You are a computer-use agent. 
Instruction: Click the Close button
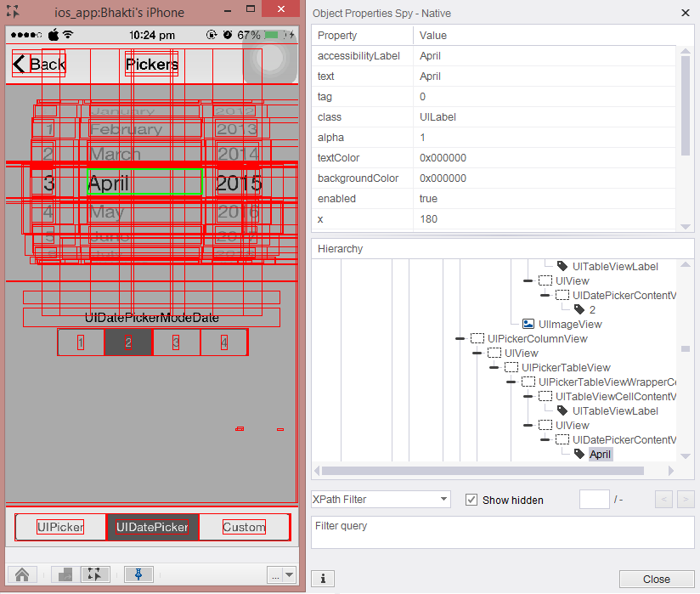pos(656,579)
